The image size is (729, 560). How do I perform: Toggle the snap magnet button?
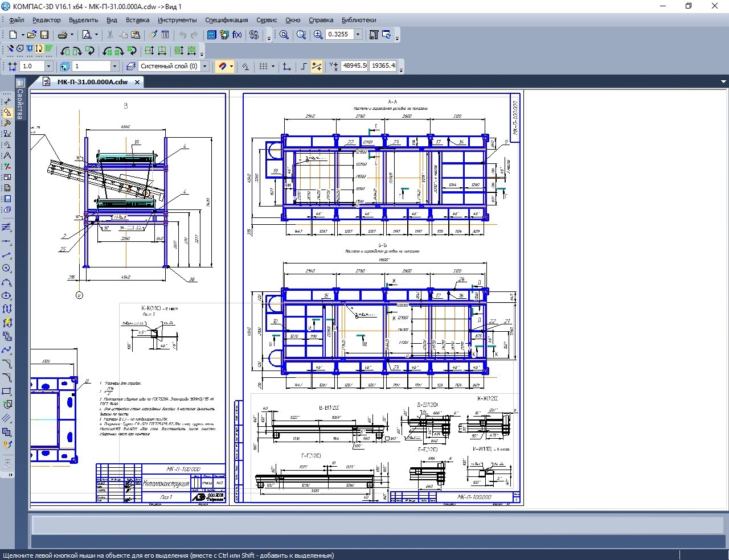click(222, 67)
